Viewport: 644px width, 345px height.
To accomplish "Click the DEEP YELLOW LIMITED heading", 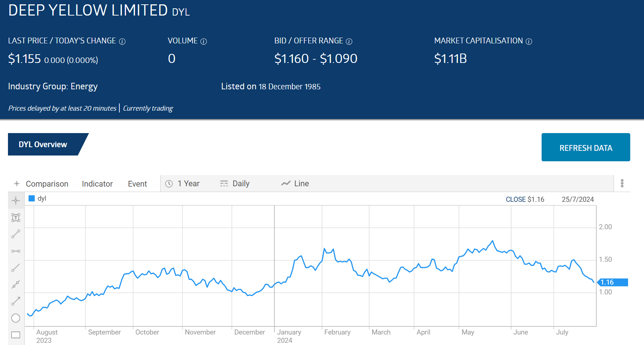I will pyautogui.click(x=88, y=10).
